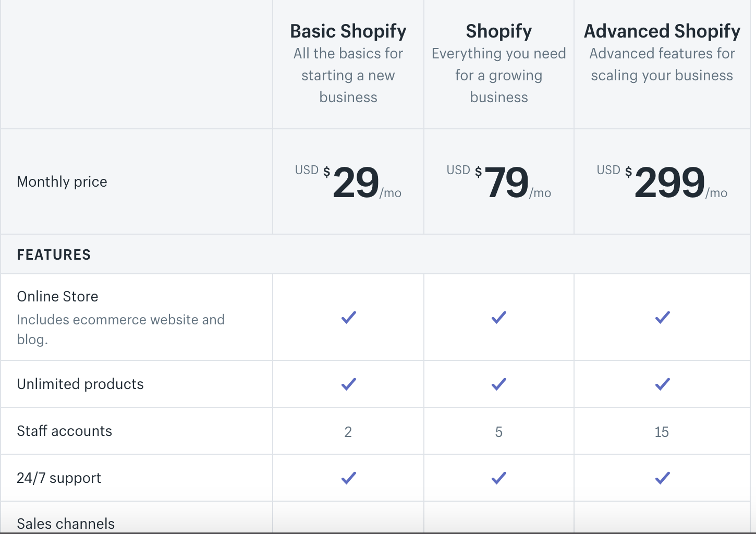Click the middle Shopify plan heading
The image size is (756, 534).
499,31
